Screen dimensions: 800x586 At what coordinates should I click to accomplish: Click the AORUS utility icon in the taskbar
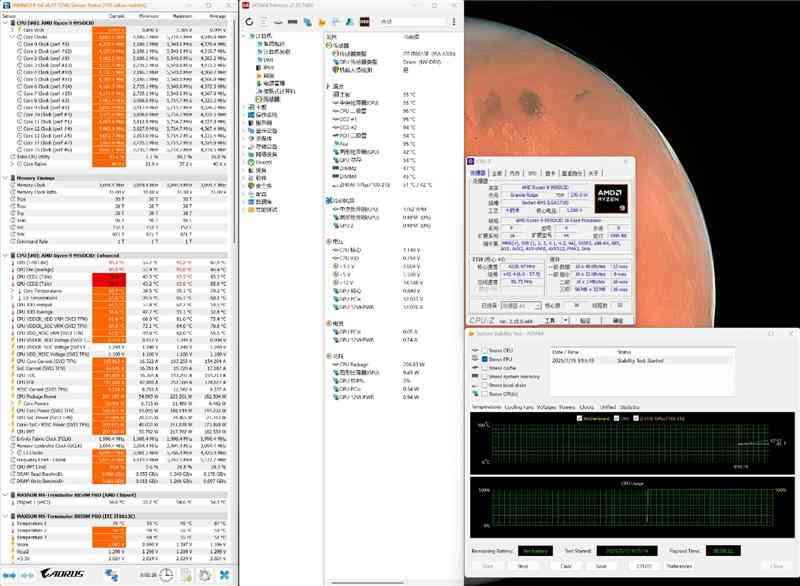click(62, 574)
